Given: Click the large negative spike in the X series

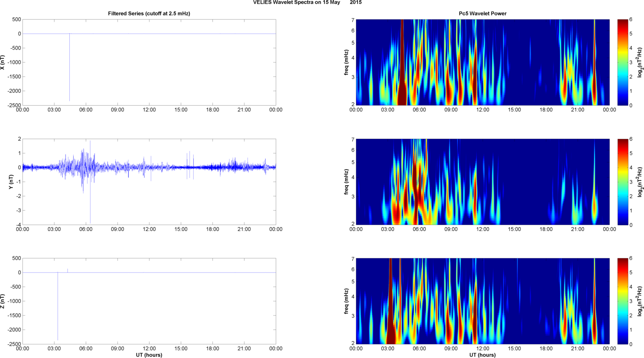Looking at the screenshot, I should (70, 67).
